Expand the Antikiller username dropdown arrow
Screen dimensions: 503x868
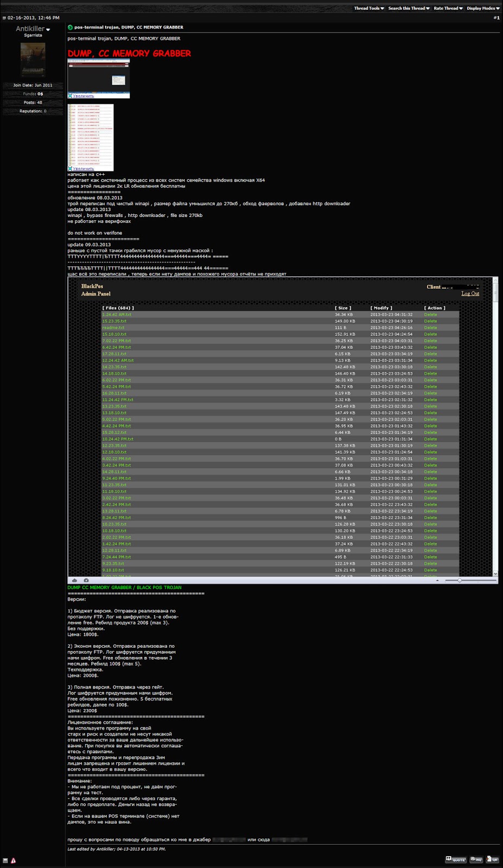click(48, 30)
